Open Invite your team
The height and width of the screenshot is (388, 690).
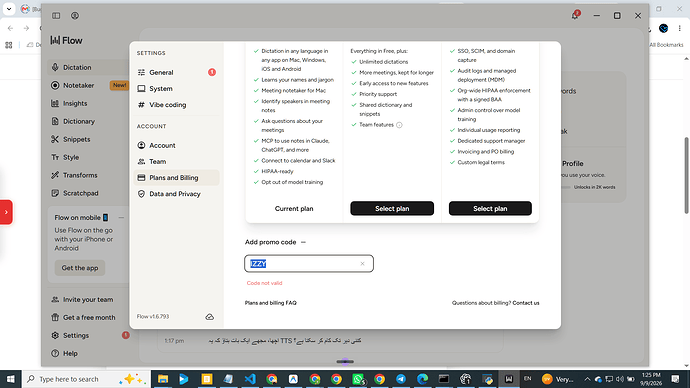tap(88, 300)
